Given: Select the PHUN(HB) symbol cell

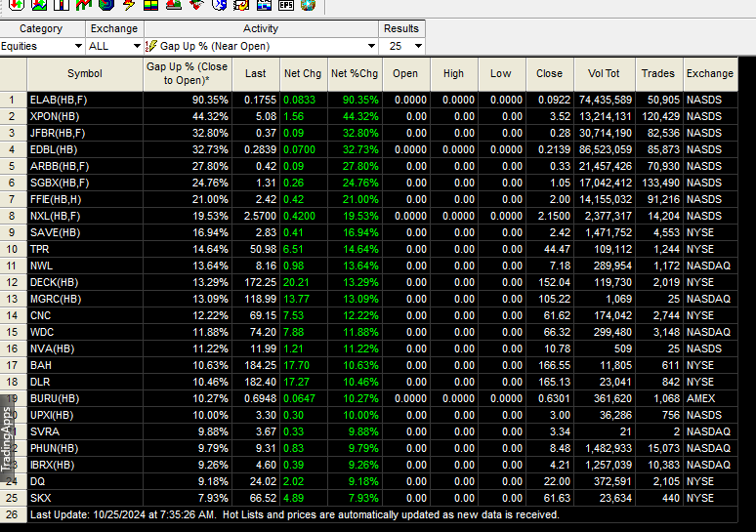Looking at the screenshot, I should point(85,449).
